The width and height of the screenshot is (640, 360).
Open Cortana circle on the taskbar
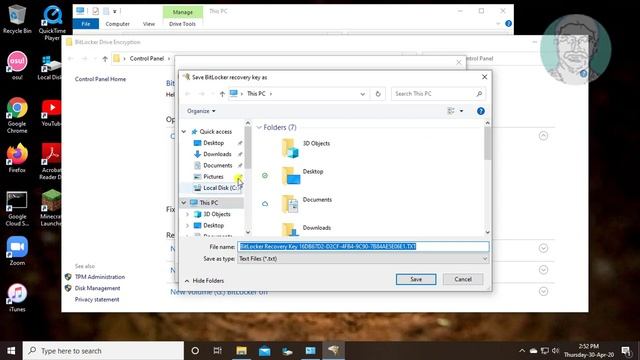click(x=195, y=351)
